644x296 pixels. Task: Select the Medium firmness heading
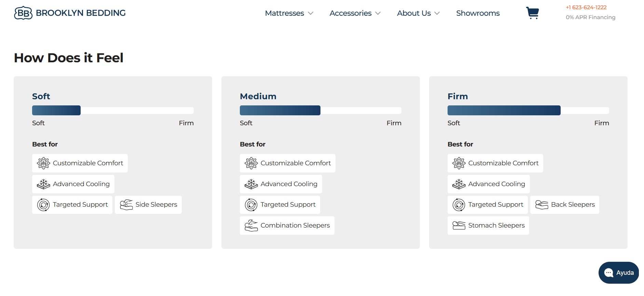pos(258,96)
